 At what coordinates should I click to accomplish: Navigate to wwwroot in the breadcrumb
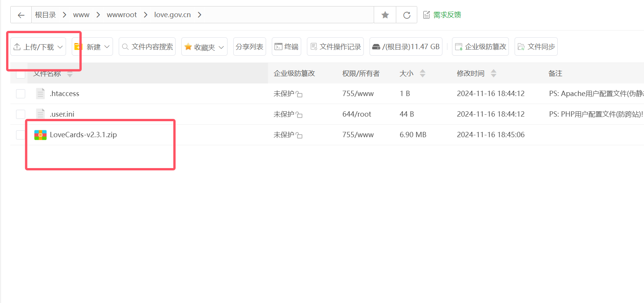(x=121, y=15)
